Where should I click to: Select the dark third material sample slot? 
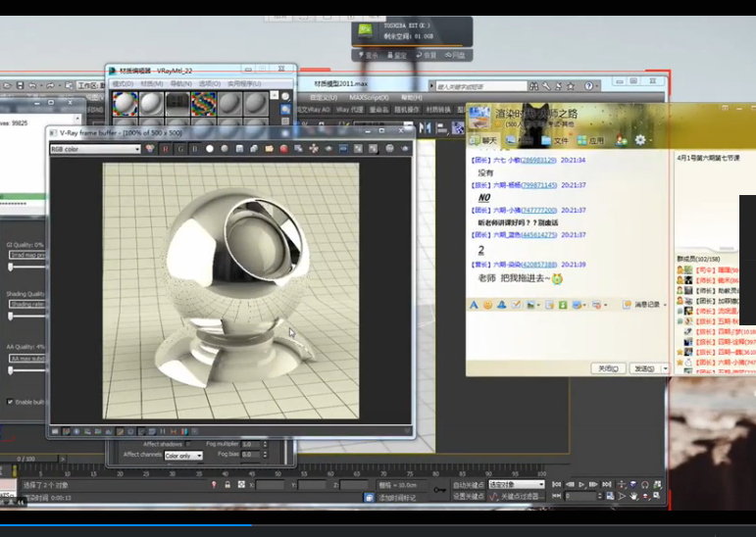(x=177, y=104)
